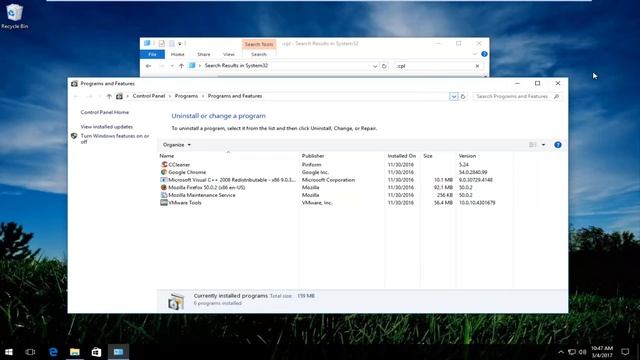
Task: Click shield icon beside Turn Windows features
Action: pyautogui.click(x=74, y=136)
